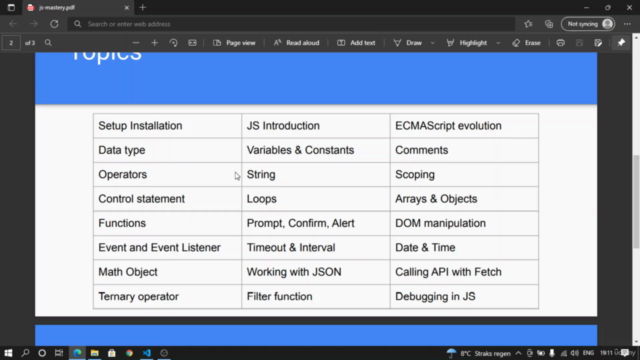Click the page number input field
The image size is (640, 360).
(x=11, y=43)
